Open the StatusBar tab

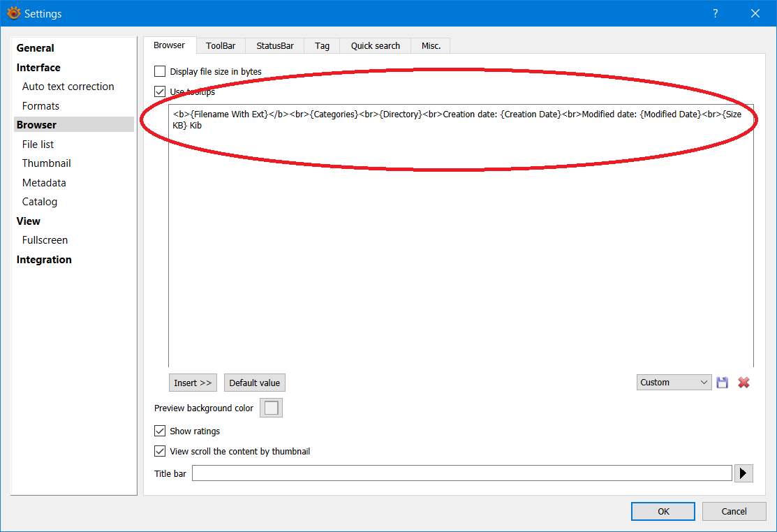click(274, 46)
